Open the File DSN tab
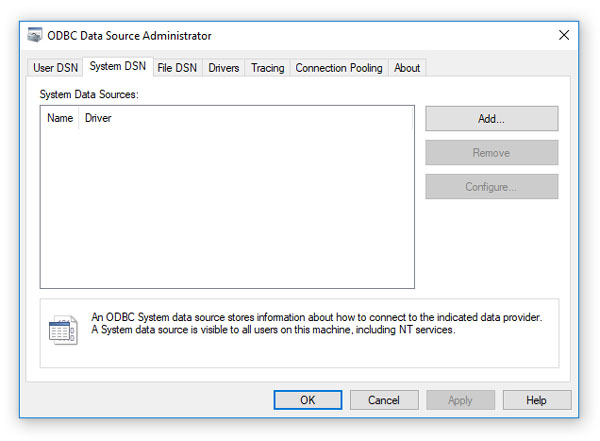The width and height of the screenshot is (600, 441). (177, 68)
